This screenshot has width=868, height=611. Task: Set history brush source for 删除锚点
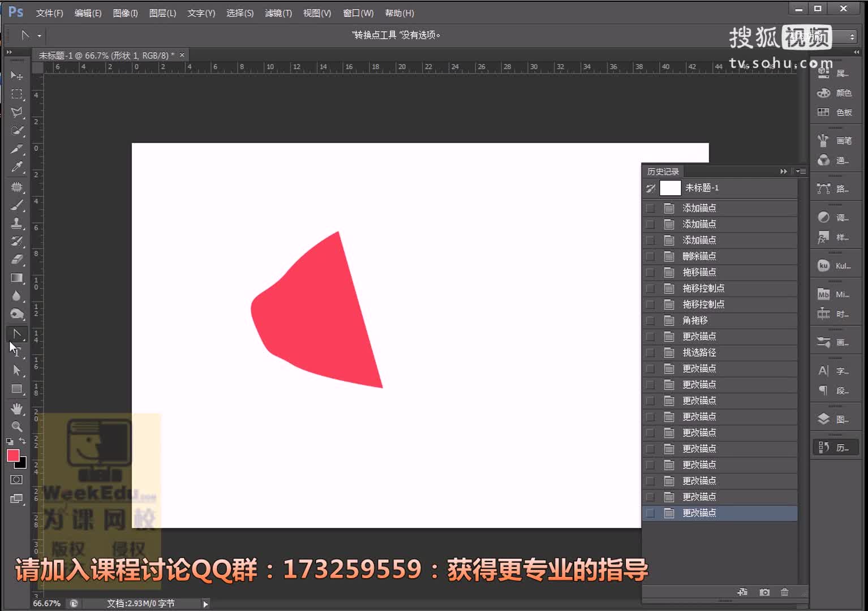651,256
